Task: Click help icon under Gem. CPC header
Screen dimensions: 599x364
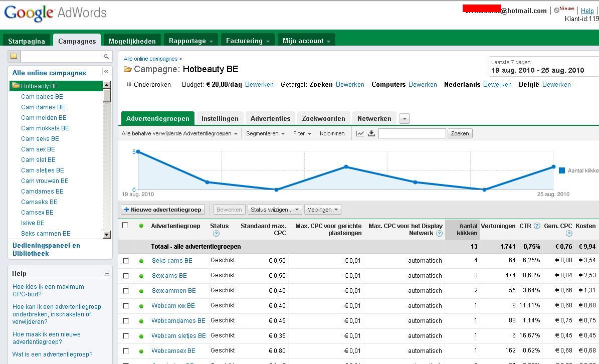Action: click(x=569, y=233)
